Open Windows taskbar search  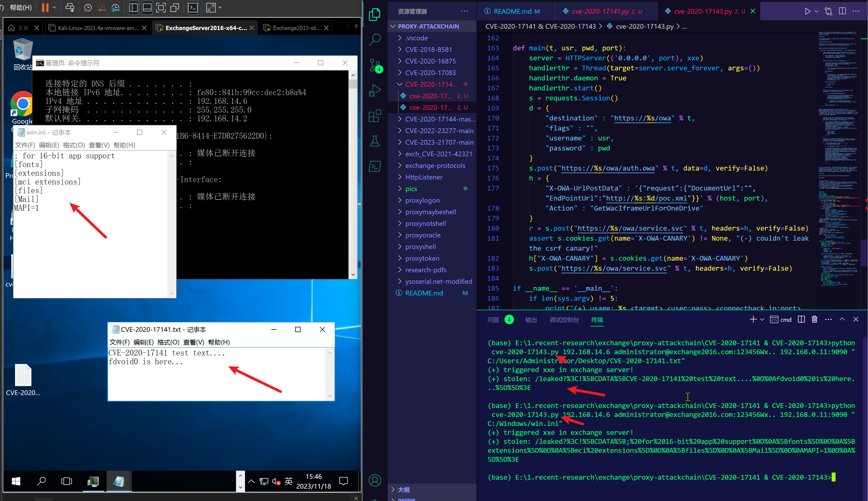41,481
